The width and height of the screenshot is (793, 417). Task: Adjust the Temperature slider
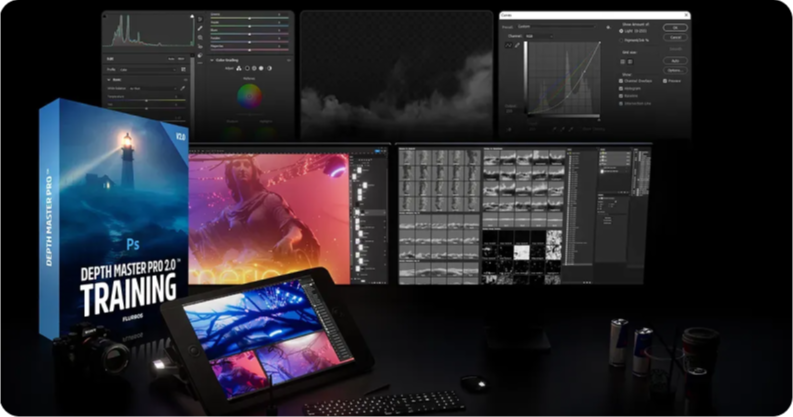(147, 101)
